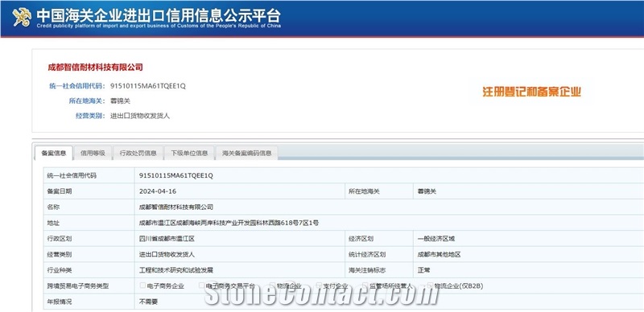Screen dimensions: 644x312
Task: Click the 年报情况 row label
Action: 59,302
